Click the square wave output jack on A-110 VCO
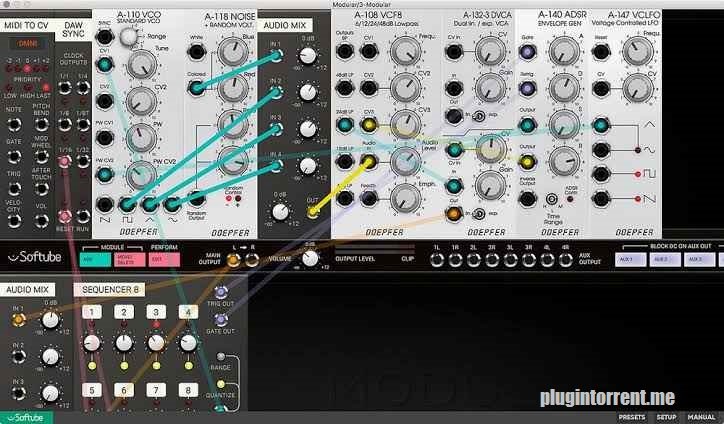The image size is (724, 424). (x=127, y=204)
